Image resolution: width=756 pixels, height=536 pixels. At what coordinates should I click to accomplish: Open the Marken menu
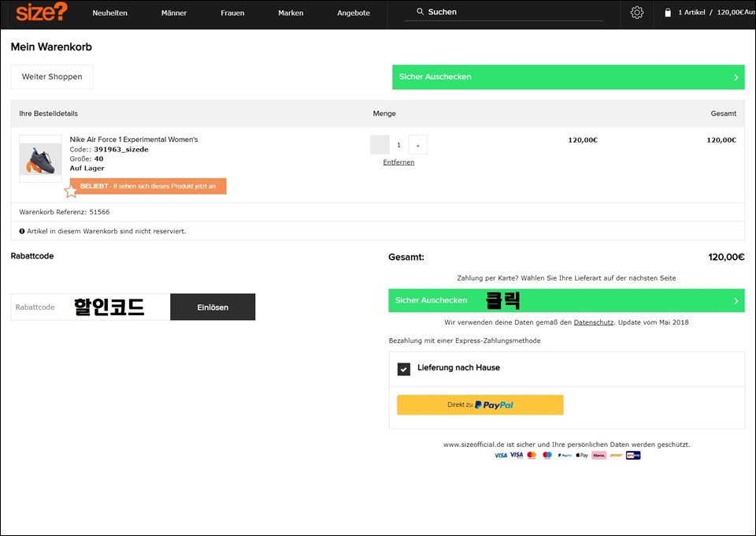coord(291,13)
